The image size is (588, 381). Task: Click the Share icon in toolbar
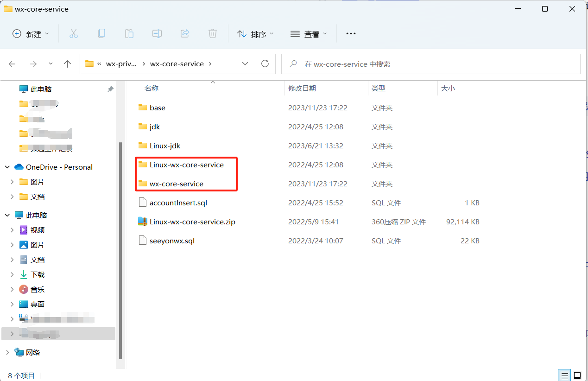[185, 33]
